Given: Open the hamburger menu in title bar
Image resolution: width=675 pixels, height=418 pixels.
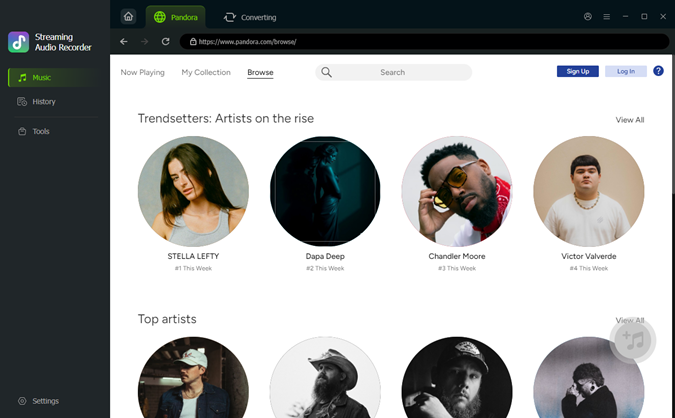Looking at the screenshot, I should pos(607,17).
